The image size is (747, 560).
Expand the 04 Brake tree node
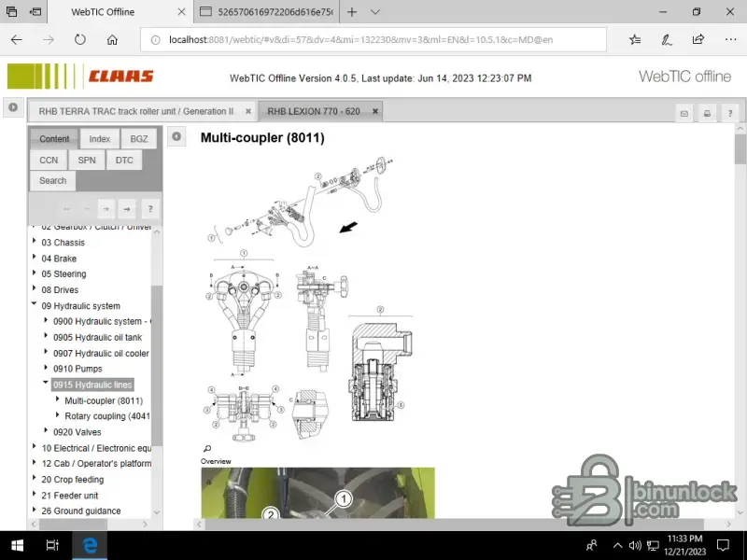(35, 258)
